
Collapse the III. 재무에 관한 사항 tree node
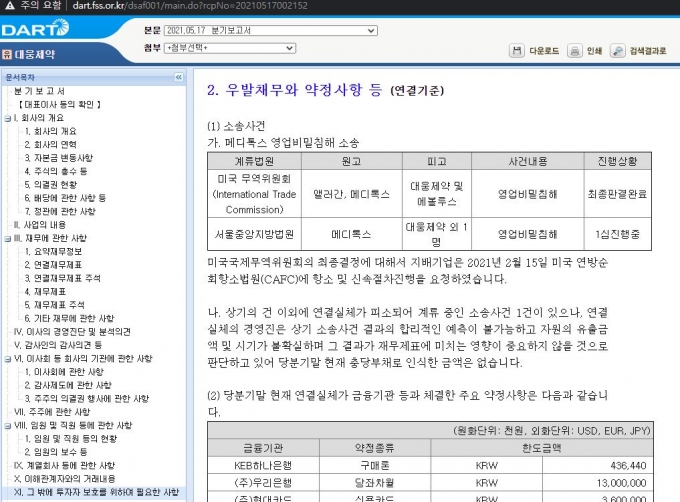click(8, 238)
